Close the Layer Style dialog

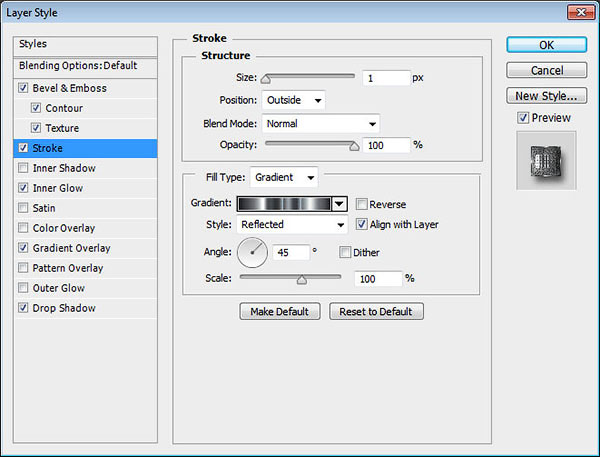tap(580, 13)
